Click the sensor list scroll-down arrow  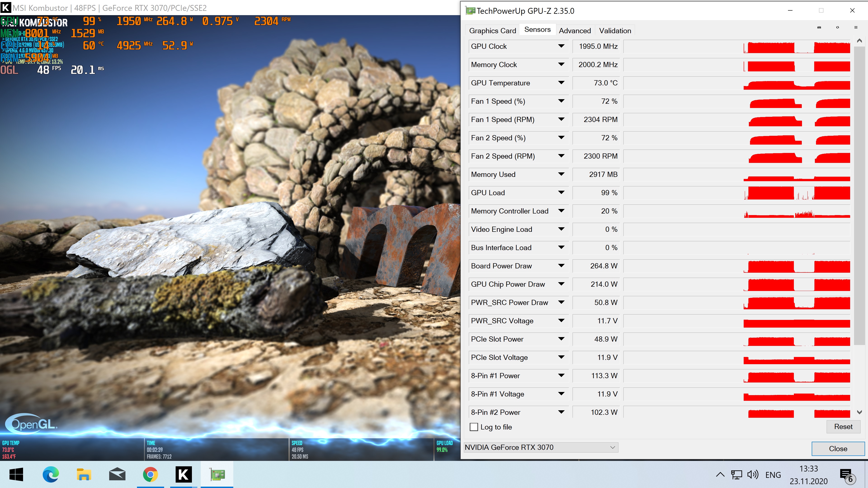pos(859,412)
